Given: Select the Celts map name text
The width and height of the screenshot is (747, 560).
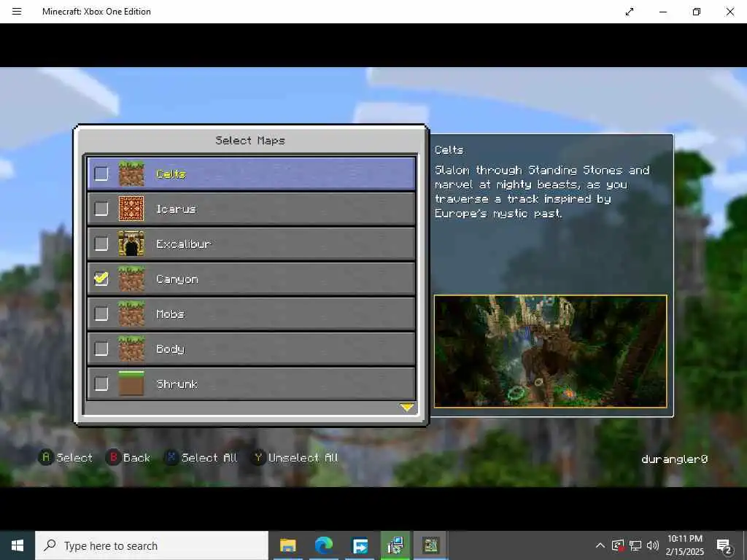Looking at the screenshot, I should coord(171,174).
